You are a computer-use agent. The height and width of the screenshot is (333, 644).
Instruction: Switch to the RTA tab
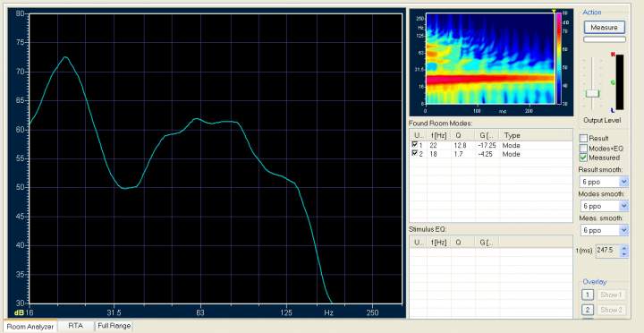pyautogui.click(x=76, y=326)
